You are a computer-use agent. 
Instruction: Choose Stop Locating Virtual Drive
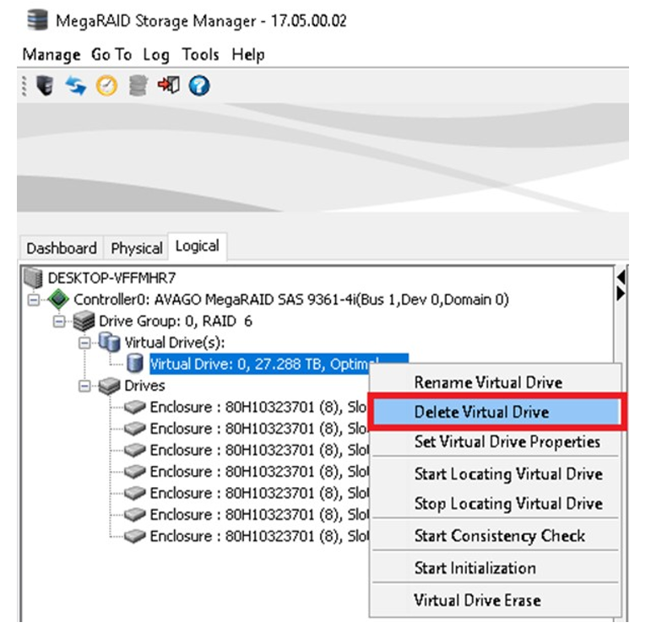(495, 503)
